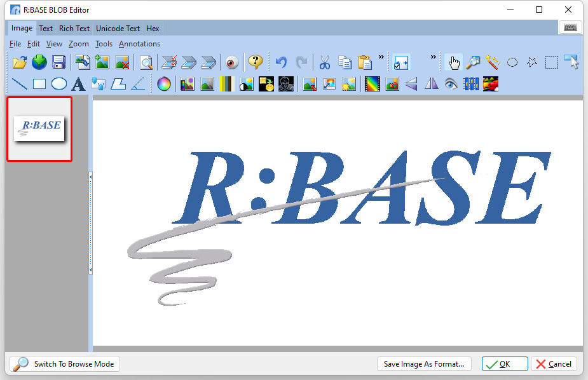Click the image with red rotate arrow icon
This screenshot has width=588, height=380.
[392, 84]
